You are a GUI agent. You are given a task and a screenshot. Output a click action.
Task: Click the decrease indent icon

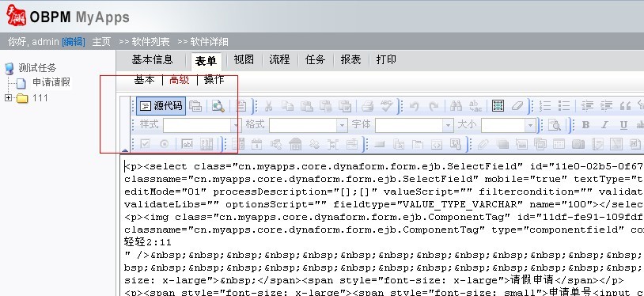pyautogui.click(x=587, y=106)
